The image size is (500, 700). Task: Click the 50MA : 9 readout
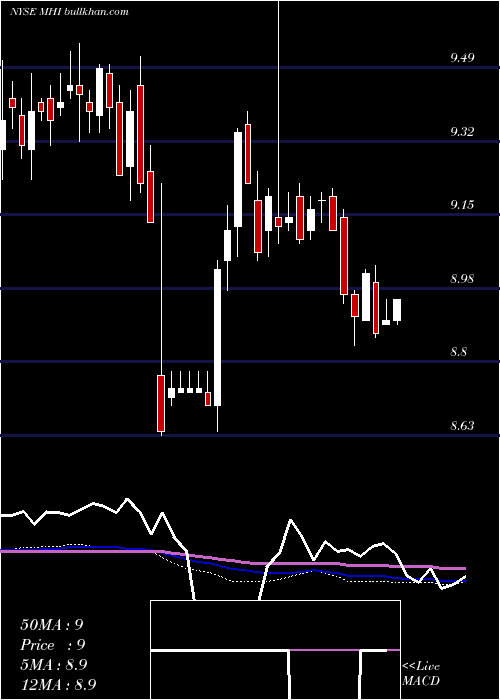click(52, 625)
